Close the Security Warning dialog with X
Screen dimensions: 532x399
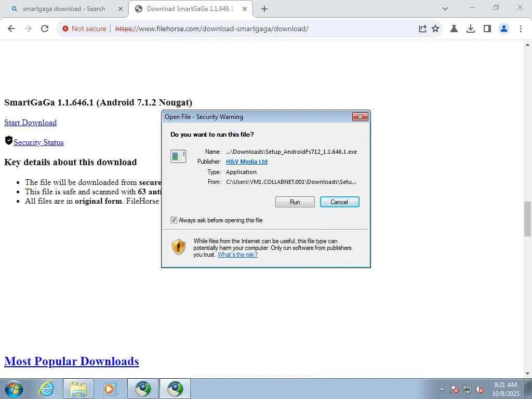[360, 117]
